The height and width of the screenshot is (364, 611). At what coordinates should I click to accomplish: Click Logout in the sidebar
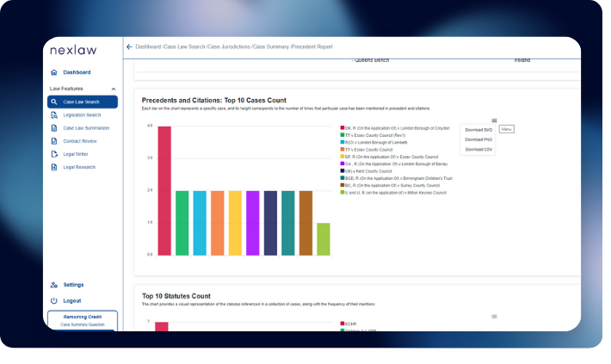coord(72,301)
